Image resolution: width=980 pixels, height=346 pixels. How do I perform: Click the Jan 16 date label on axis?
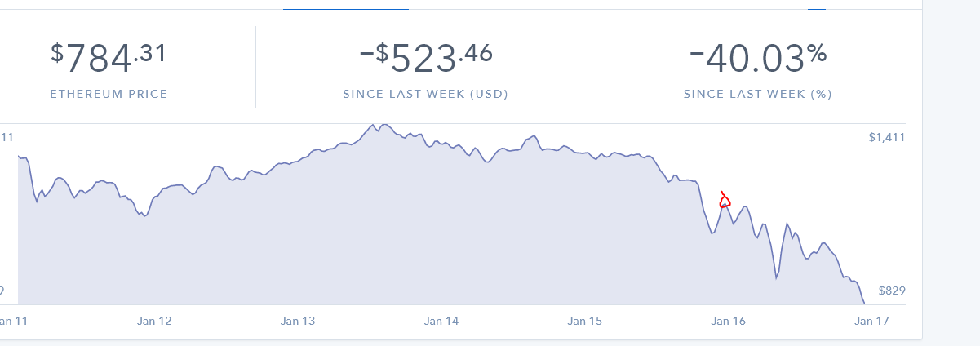pos(729,322)
